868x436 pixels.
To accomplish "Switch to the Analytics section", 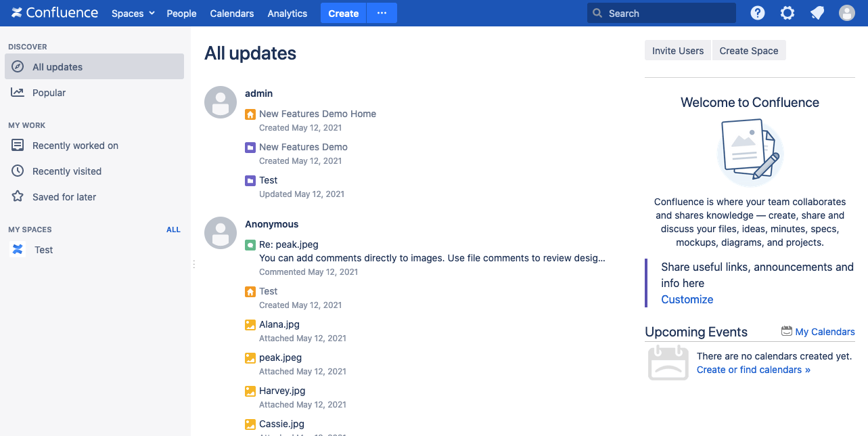I will pos(287,13).
